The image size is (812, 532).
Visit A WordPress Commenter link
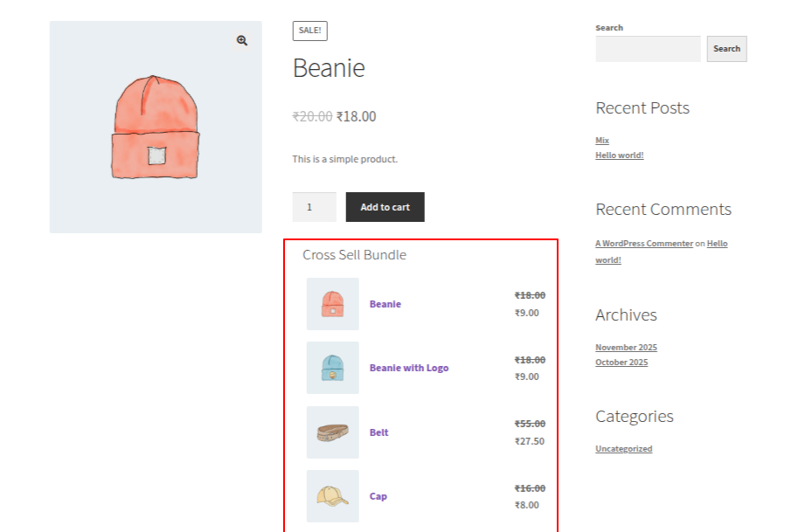[644, 244]
